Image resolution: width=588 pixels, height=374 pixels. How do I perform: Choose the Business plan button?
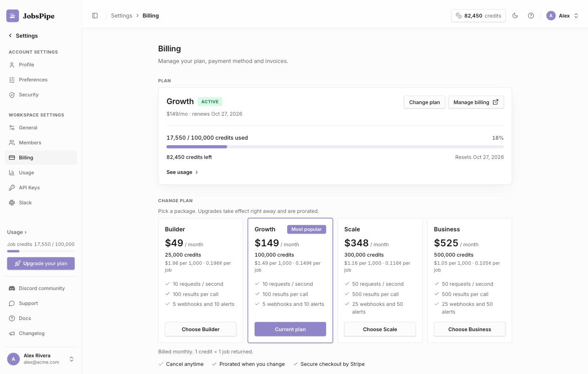pos(470,329)
